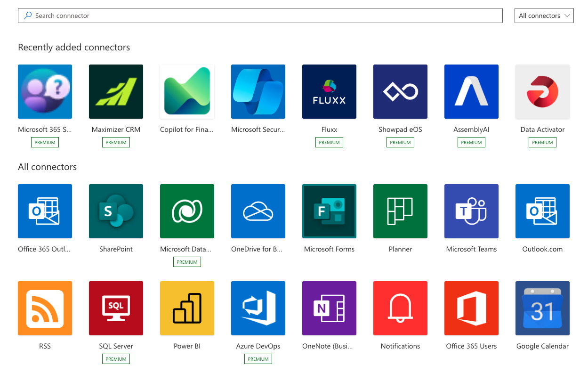The image size is (588, 373).
Task: Click the Showpad eOS label text
Action: point(400,130)
